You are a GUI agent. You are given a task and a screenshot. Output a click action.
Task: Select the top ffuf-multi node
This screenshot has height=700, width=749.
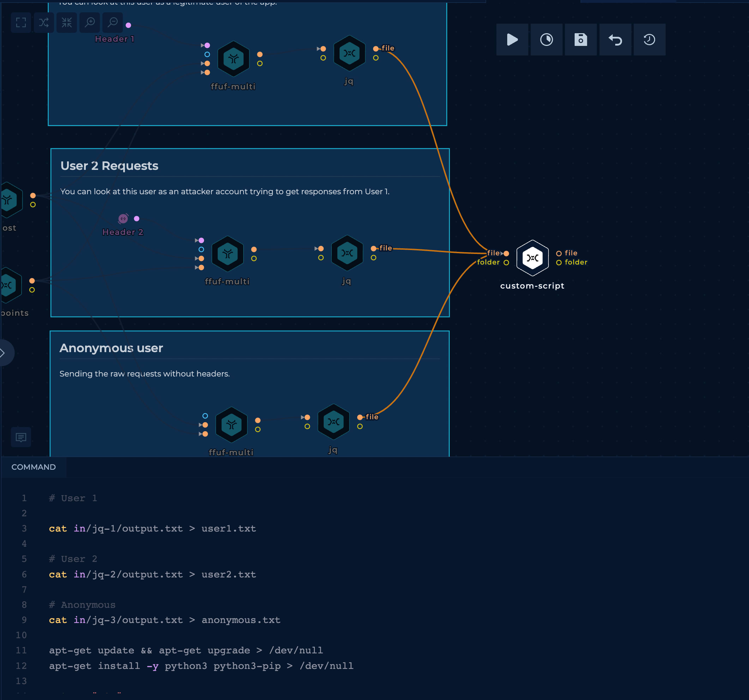[x=234, y=59]
